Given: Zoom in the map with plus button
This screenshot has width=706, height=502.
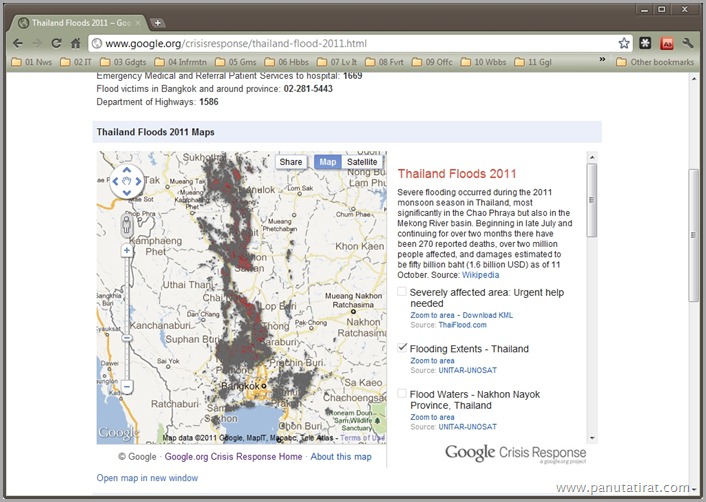Looking at the screenshot, I should [x=127, y=250].
